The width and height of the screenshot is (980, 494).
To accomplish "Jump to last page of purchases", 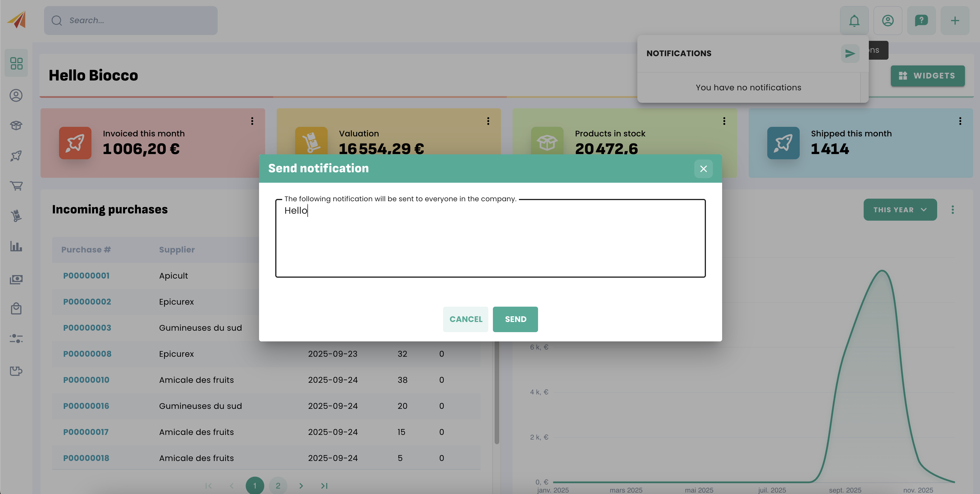I will pos(324,486).
